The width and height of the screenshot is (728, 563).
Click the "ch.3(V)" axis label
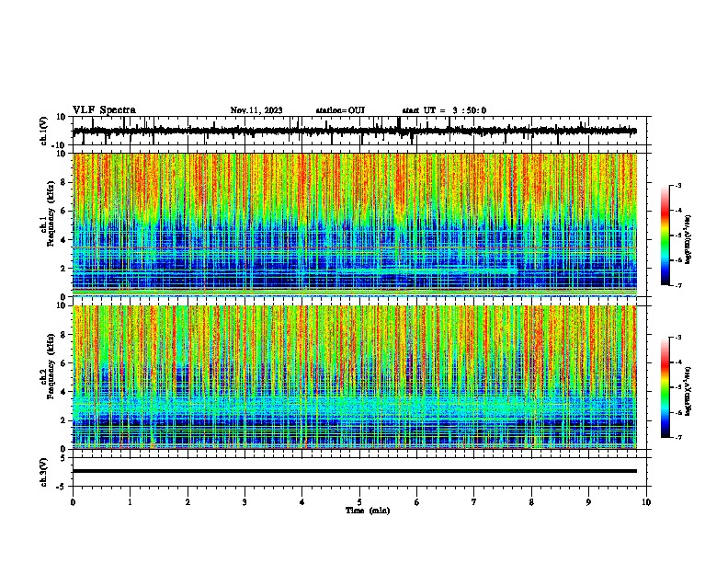click(x=44, y=473)
